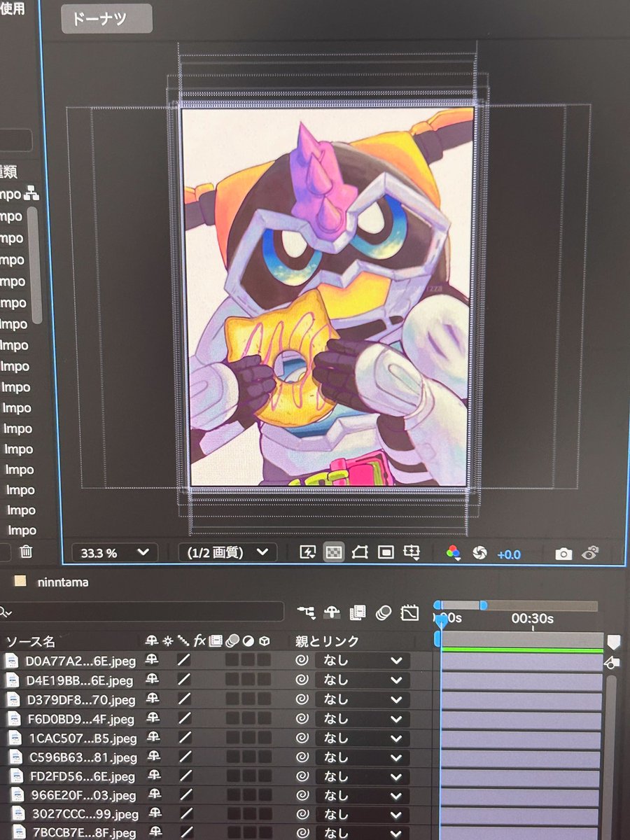Image resolution: width=630 pixels, height=840 pixels.
Task: Select the ninntama timeline tab
Action: coord(64,582)
